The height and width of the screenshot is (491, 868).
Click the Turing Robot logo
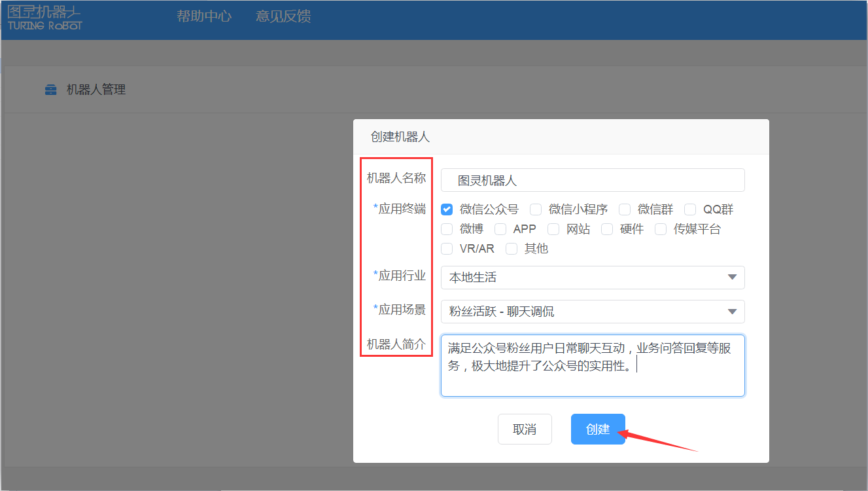(44, 18)
